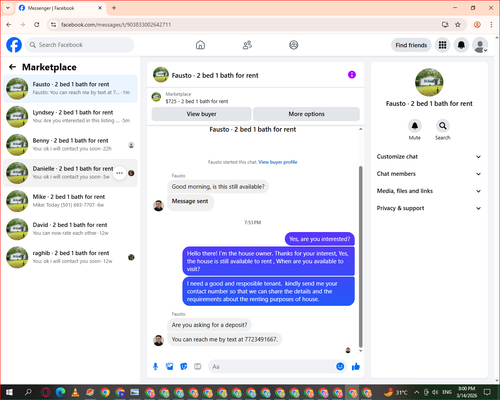Open the Windows Start menu
Image resolution: width=500 pixels, height=400 pixels.
(9, 392)
